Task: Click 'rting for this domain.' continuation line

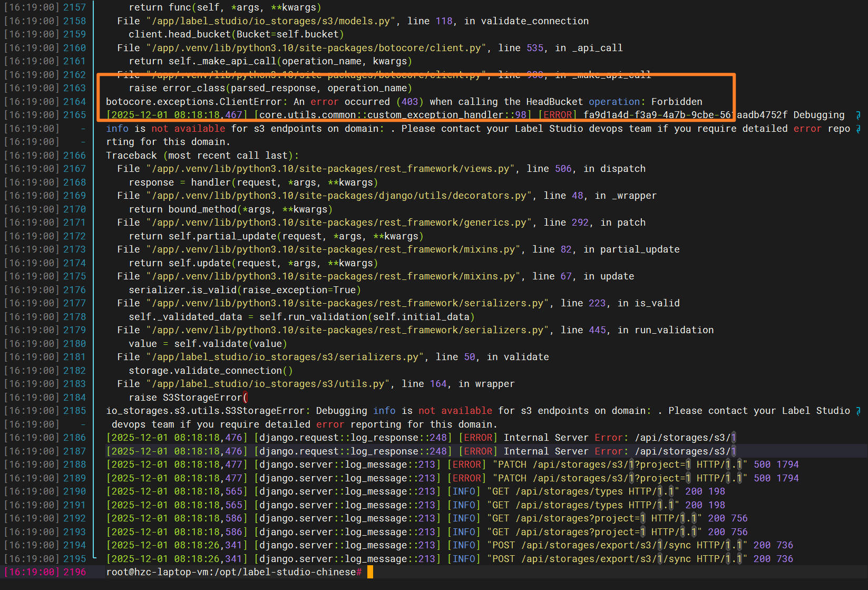Action: 168,142
